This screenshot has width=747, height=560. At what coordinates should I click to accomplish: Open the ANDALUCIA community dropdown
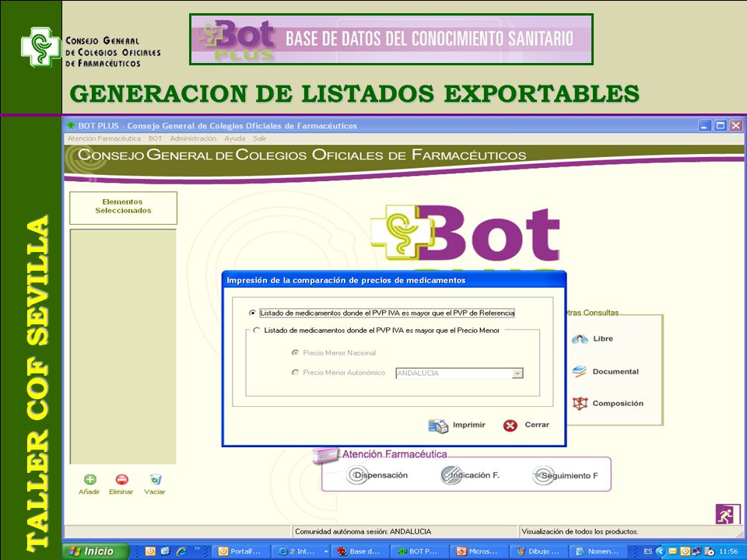(x=517, y=373)
